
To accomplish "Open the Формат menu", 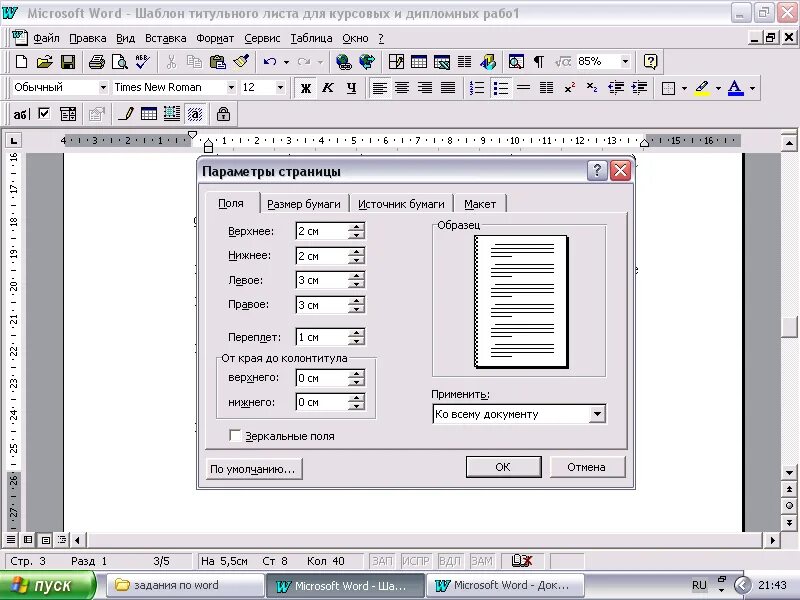I will coord(215,38).
